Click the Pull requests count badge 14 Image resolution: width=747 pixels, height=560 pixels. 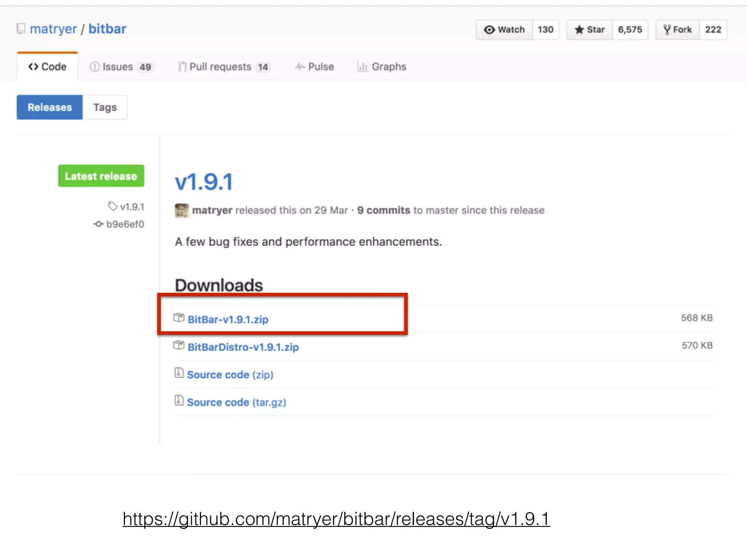(x=263, y=67)
